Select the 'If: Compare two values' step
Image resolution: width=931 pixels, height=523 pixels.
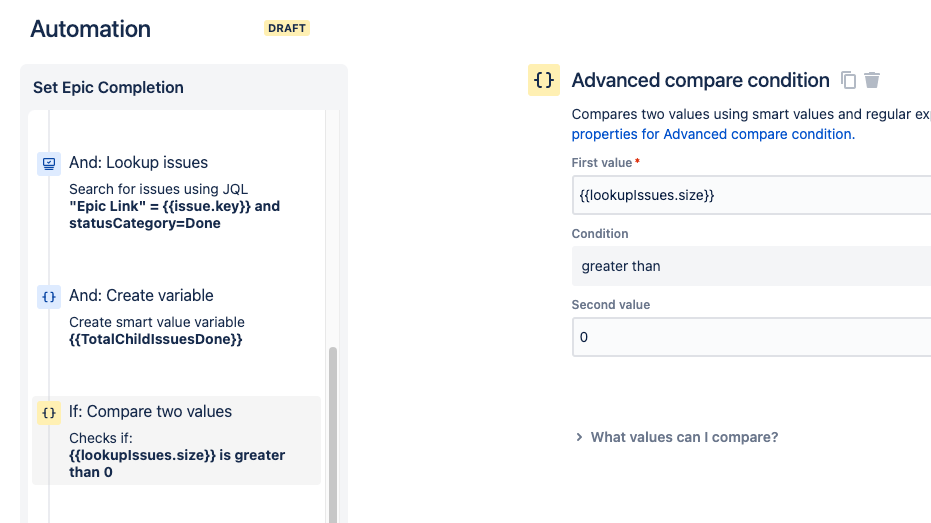point(150,411)
